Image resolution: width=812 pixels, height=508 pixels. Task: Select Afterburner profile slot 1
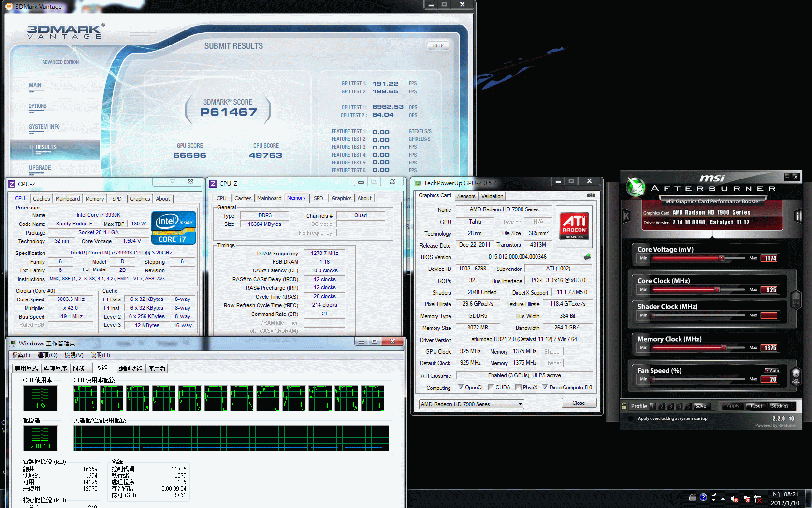[x=652, y=406]
